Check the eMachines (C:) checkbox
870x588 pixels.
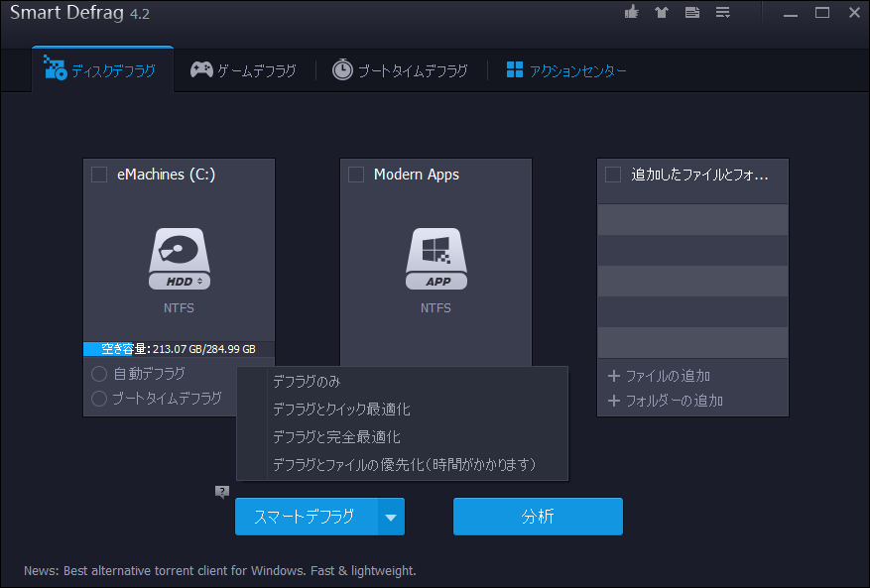click(x=99, y=175)
